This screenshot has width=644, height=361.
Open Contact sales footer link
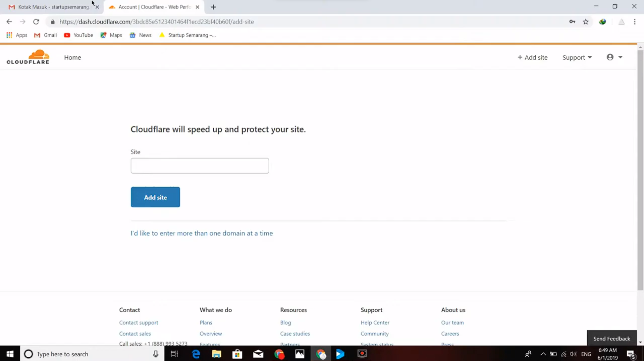pyautogui.click(x=135, y=333)
